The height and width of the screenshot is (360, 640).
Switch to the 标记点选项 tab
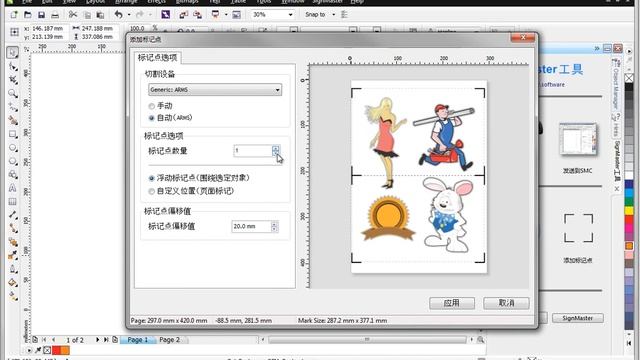coord(158,58)
